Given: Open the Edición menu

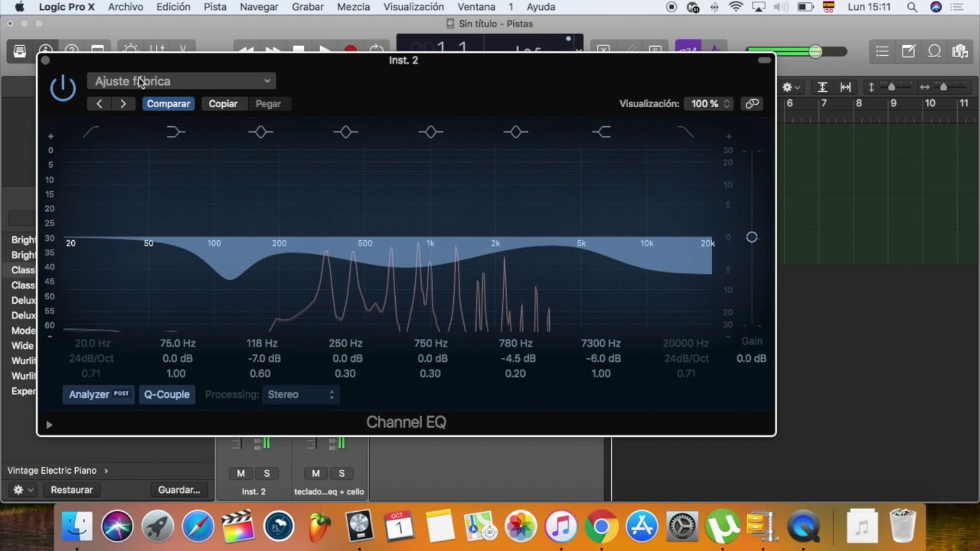Looking at the screenshot, I should 173,7.
